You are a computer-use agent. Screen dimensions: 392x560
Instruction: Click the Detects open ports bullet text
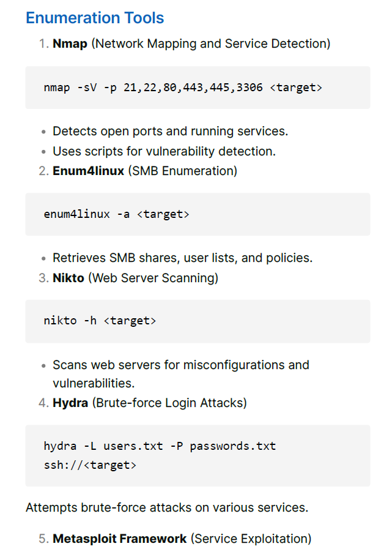(170, 131)
